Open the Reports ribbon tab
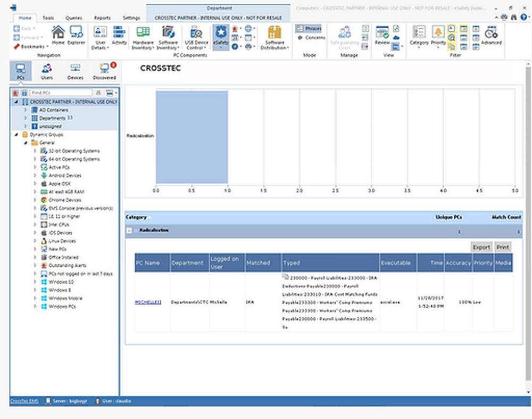Viewport: 532px width, 419px height. coord(102,18)
